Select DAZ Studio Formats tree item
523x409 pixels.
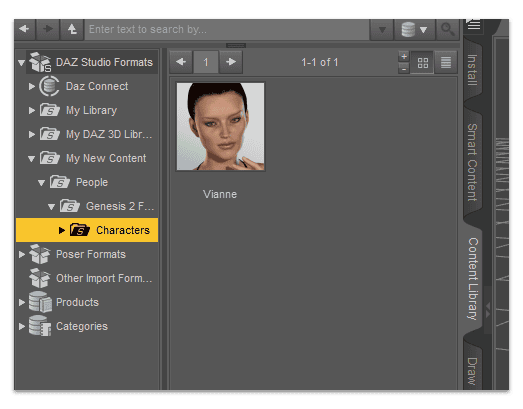(104, 62)
